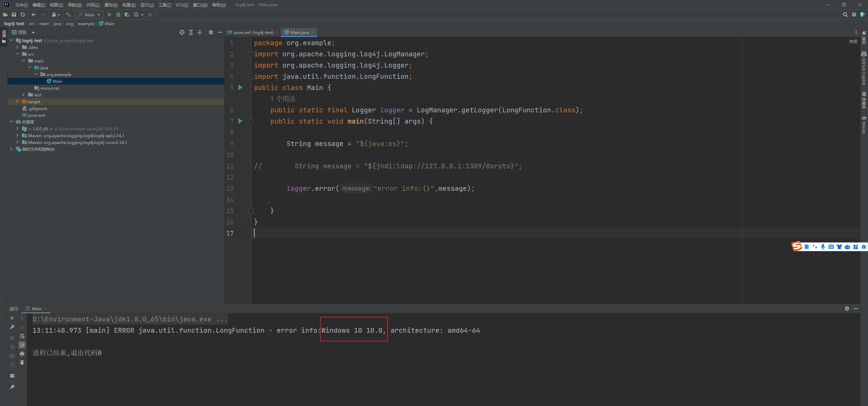
Task: Pin the Main run tab
Action: [12, 387]
